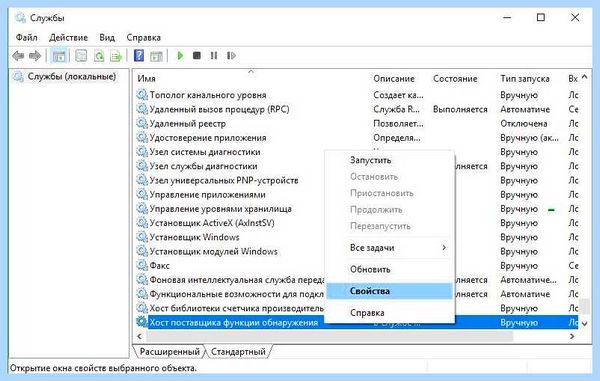The width and height of the screenshot is (600, 381).
Task: Select the Узел универсальных PNP-устройств service
Action: tap(224, 180)
